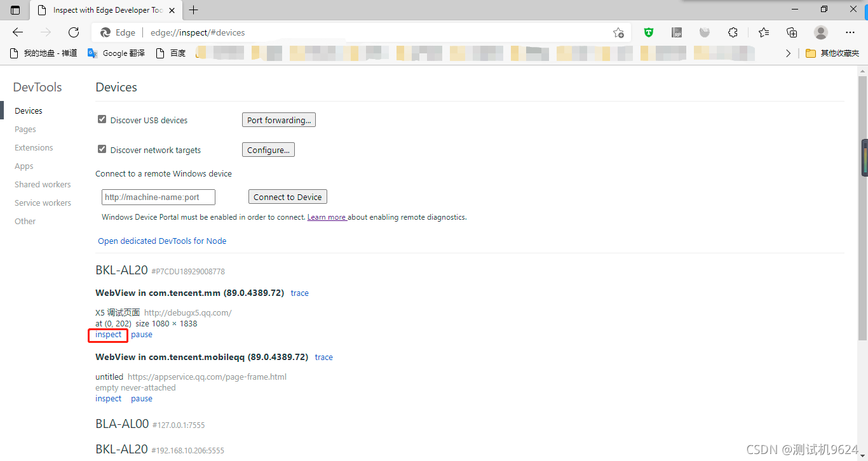
Task: Open the Learn more link
Action: [327, 217]
